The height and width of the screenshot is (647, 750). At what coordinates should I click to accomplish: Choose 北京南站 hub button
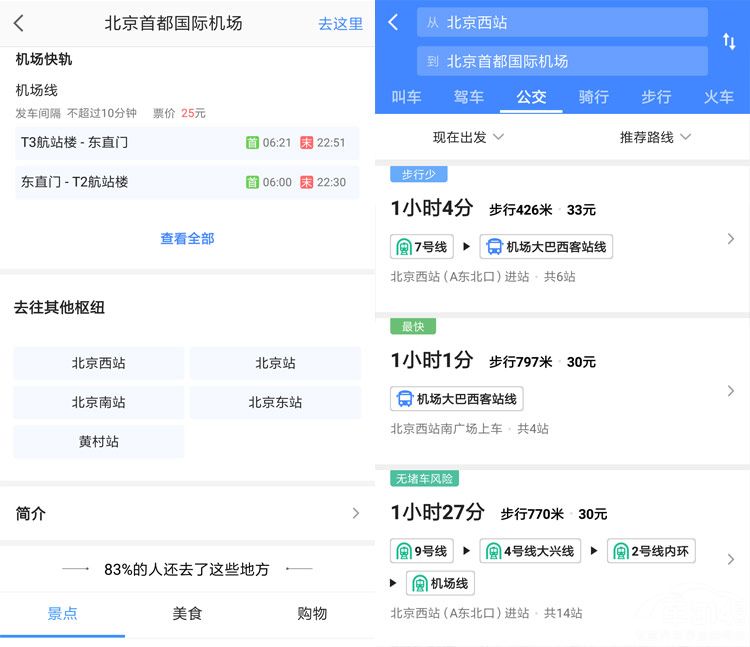pyautogui.click(x=98, y=402)
